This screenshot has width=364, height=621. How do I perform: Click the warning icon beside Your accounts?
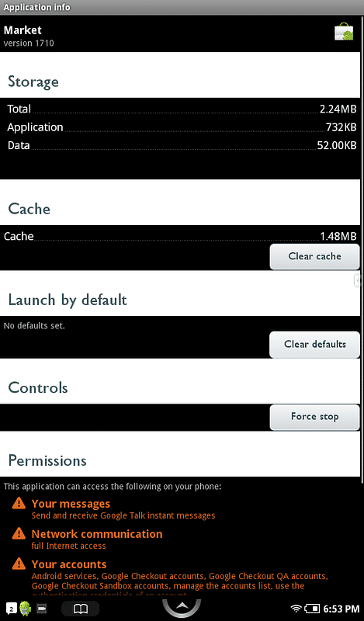click(x=19, y=564)
